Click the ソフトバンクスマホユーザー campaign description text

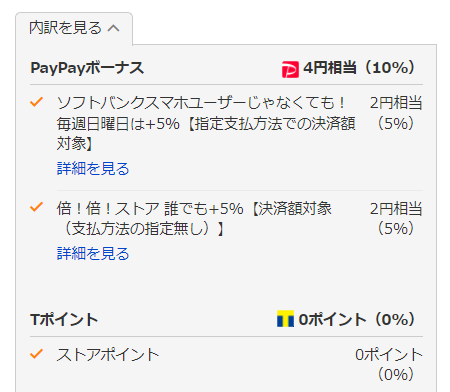click(206, 123)
